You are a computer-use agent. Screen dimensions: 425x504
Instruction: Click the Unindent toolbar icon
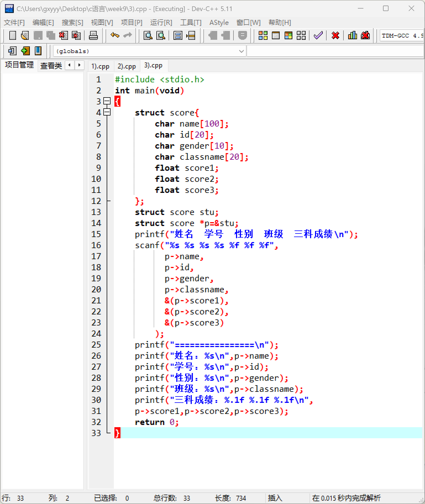(213, 35)
